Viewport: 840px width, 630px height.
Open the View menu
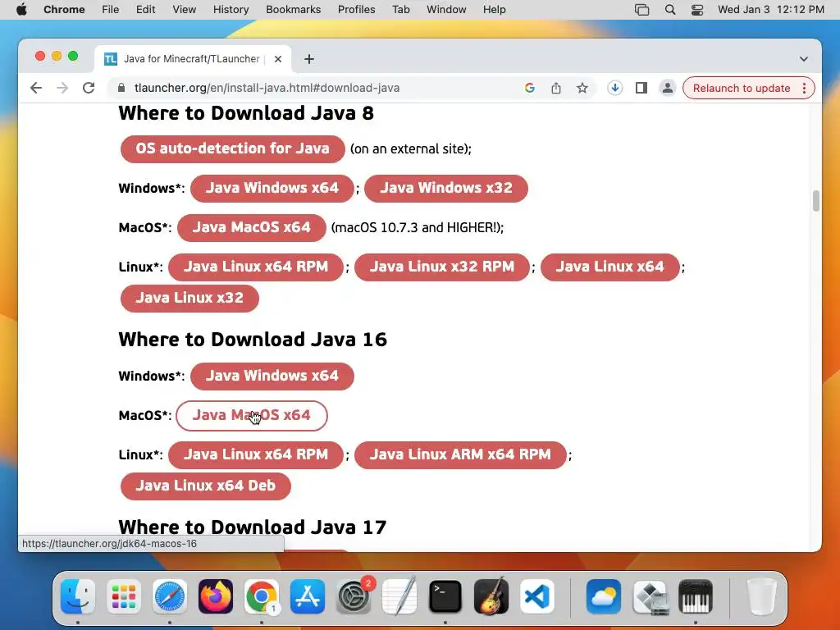(x=185, y=10)
